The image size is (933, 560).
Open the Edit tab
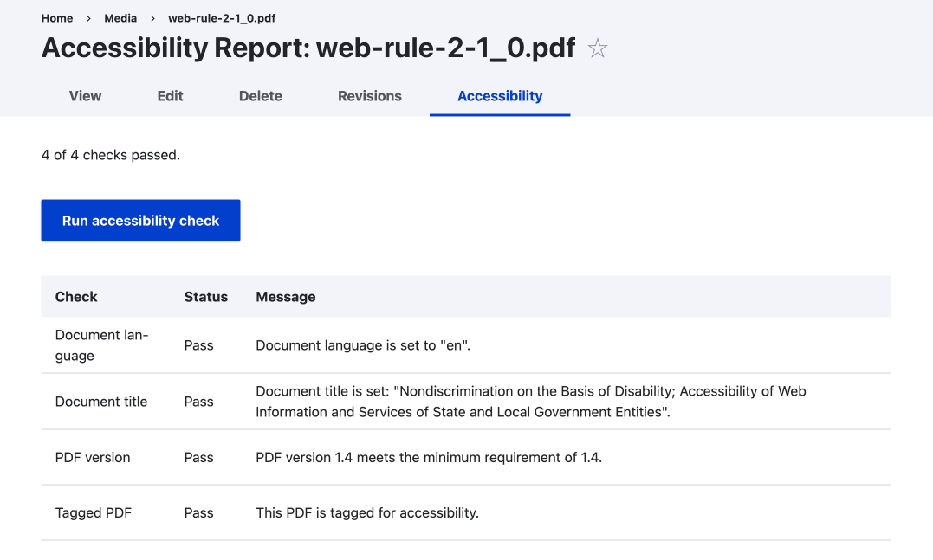coord(170,96)
